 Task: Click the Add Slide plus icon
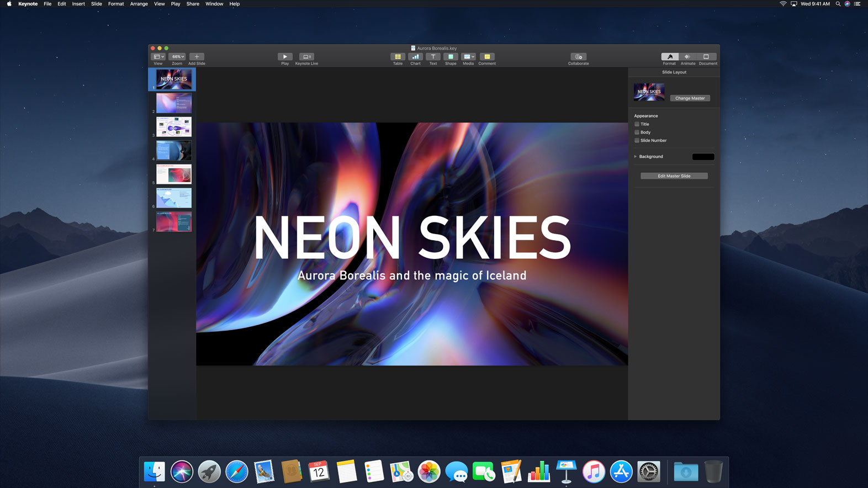pos(197,57)
